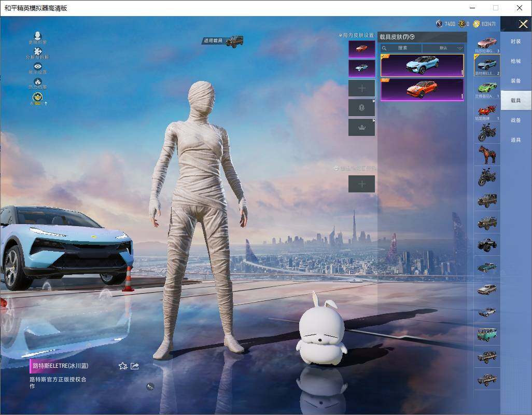Choose the brown horse in vehicle list
This screenshot has width=532, height=415.
487,155
